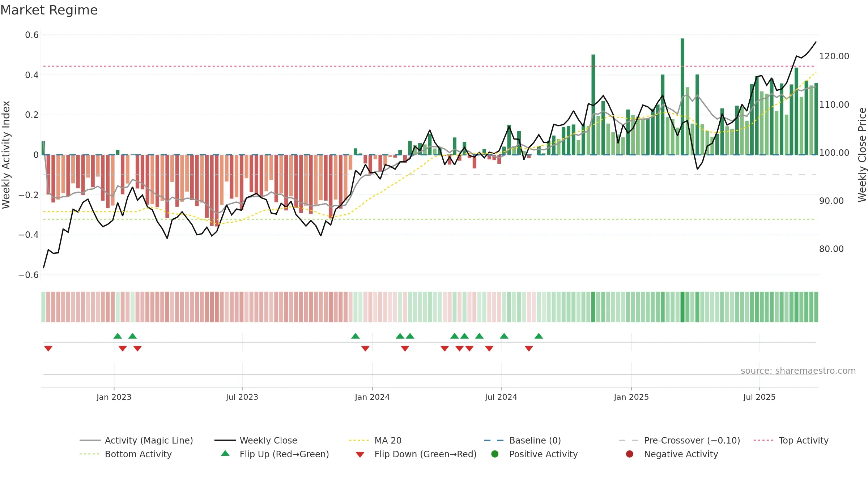
Task: Click the last green flip-up marker after Jul 2024
Action: click(539, 336)
